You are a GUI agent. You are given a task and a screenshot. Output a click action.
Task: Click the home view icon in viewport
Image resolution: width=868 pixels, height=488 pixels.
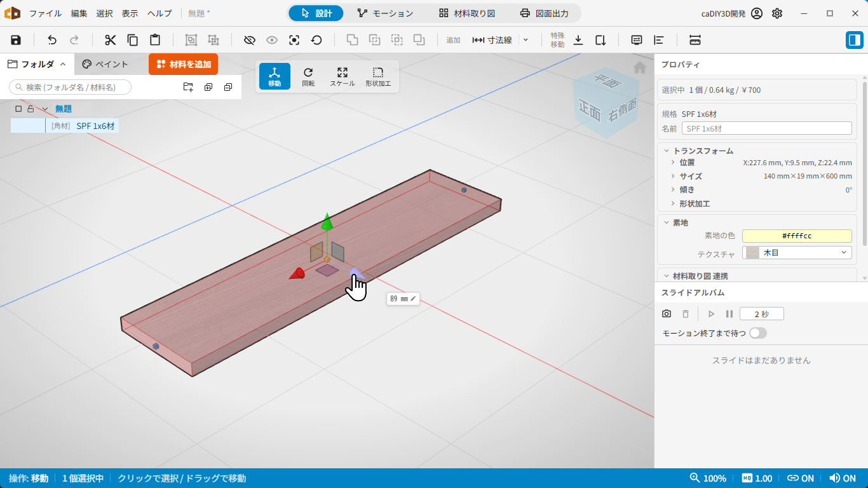(x=640, y=67)
